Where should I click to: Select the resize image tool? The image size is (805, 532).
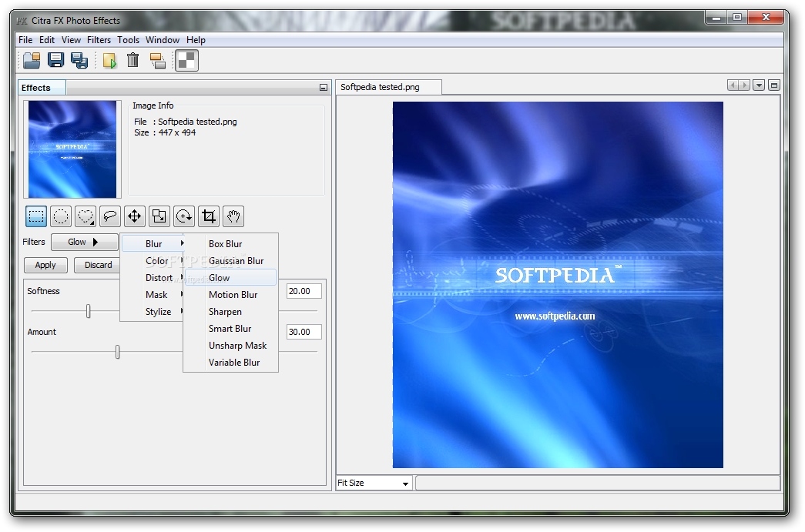point(159,216)
